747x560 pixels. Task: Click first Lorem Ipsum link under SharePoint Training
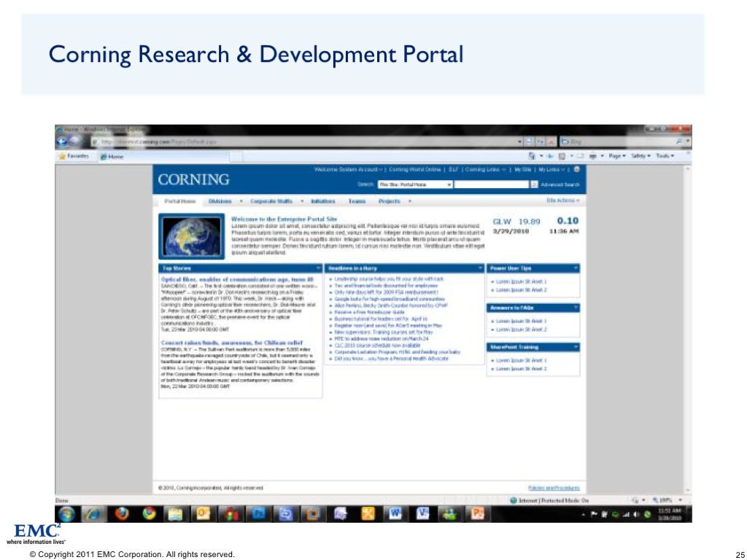521,361
